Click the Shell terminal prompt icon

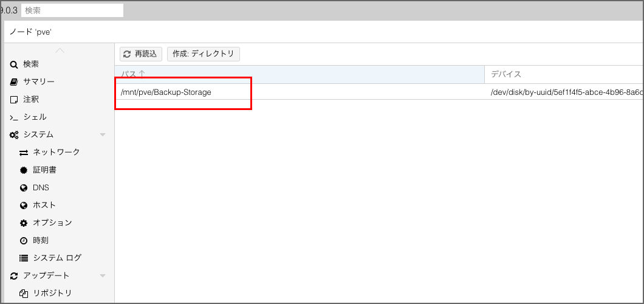pyautogui.click(x=14, y=117)
